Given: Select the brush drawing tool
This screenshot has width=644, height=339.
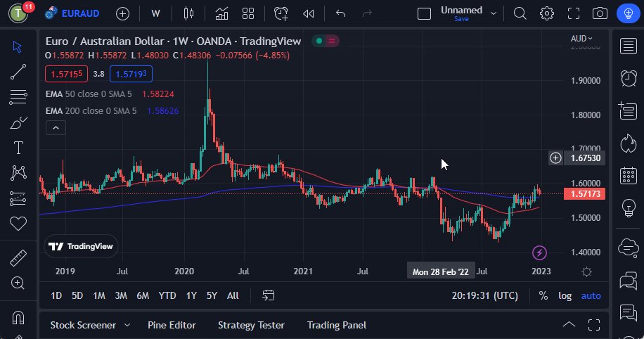Looking at the screenshot, I should point(18,122).
